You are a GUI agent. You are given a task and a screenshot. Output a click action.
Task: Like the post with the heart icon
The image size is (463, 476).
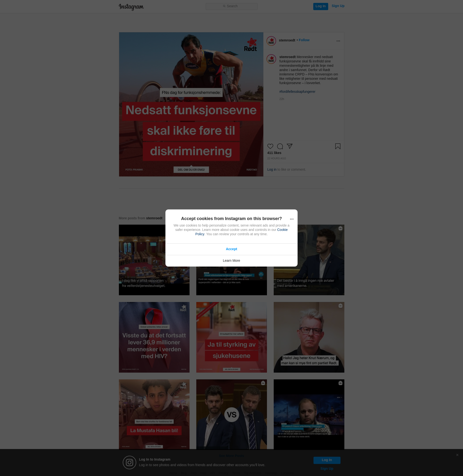[x=270, y=146]
